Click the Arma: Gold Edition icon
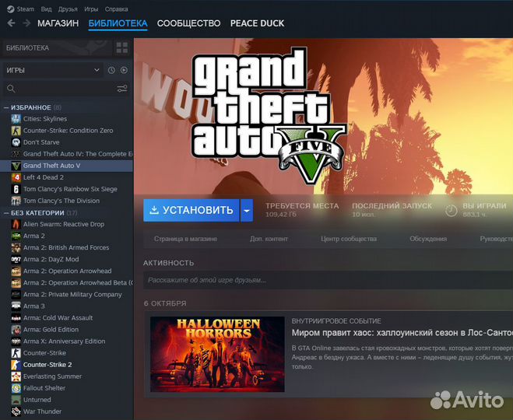 click(16, 330)
